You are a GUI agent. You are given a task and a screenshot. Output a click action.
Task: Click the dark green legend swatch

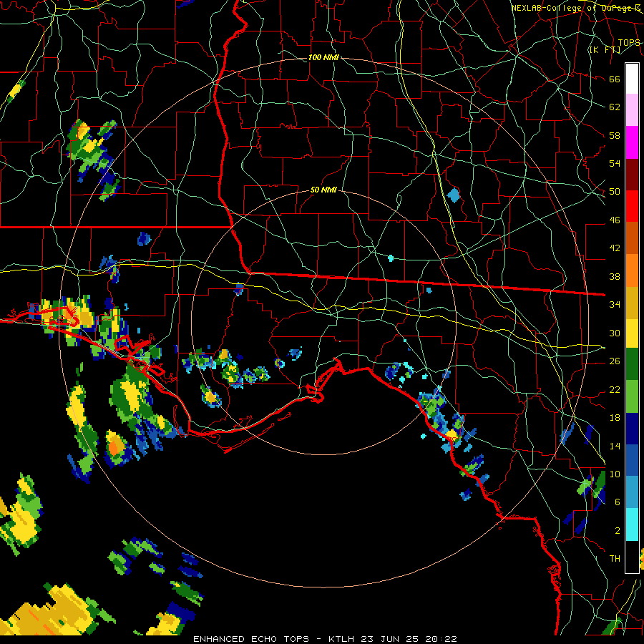pyautogui.click(x=632, y=364)
